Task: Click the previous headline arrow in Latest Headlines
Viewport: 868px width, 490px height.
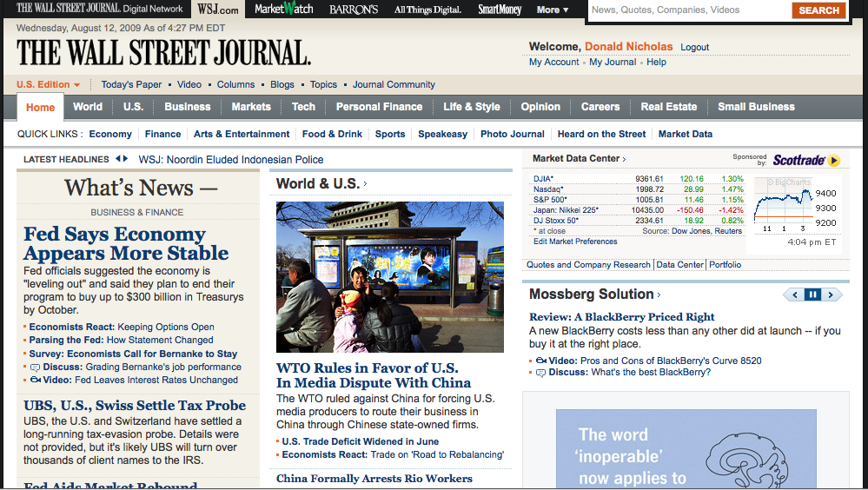Action: point(118,159)
